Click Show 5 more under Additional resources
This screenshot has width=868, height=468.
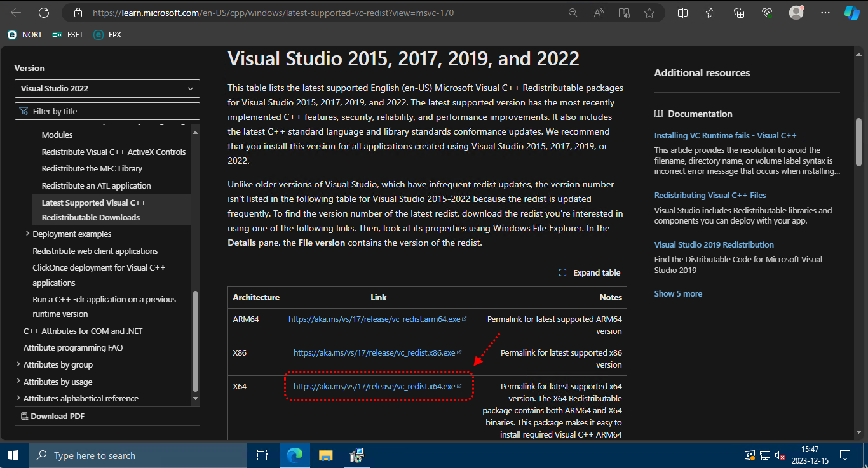click(x=678, y=293)
